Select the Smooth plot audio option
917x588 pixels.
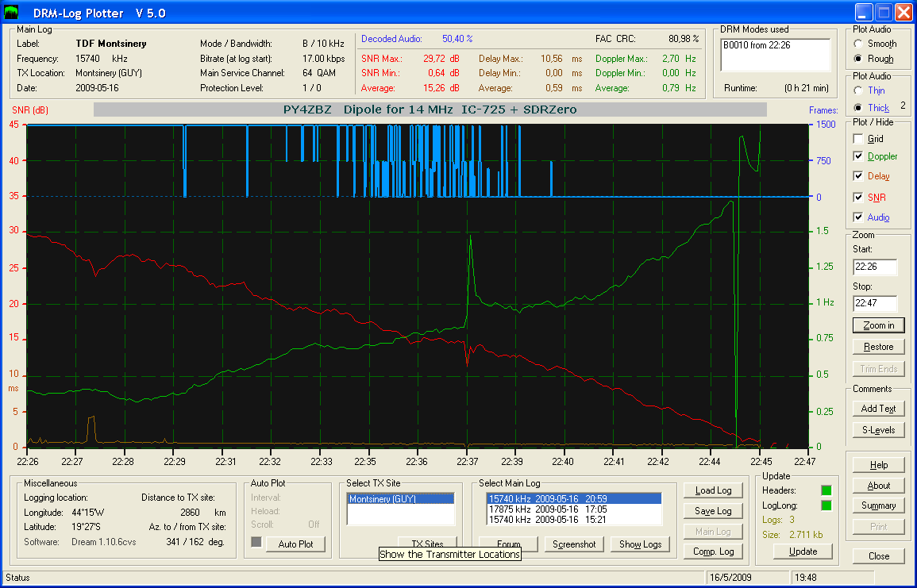(858, 44)
